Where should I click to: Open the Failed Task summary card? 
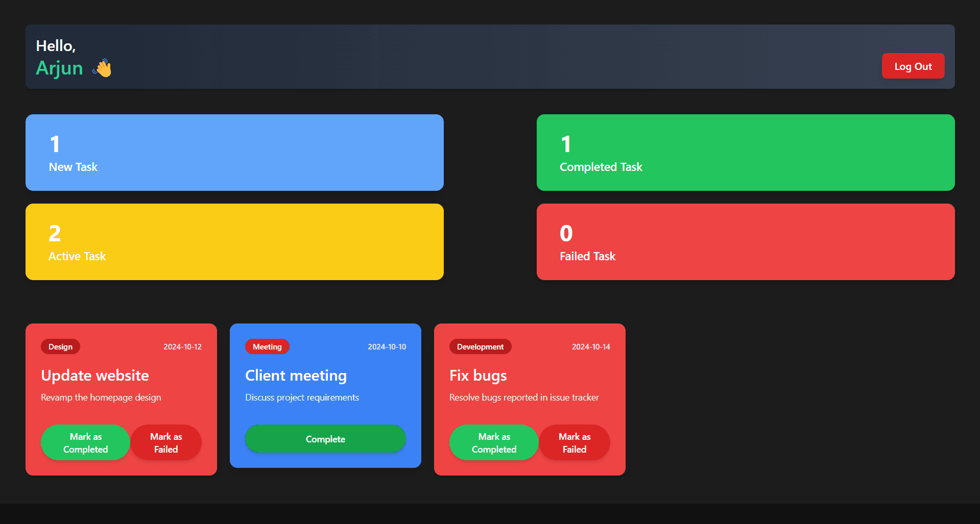746,242
